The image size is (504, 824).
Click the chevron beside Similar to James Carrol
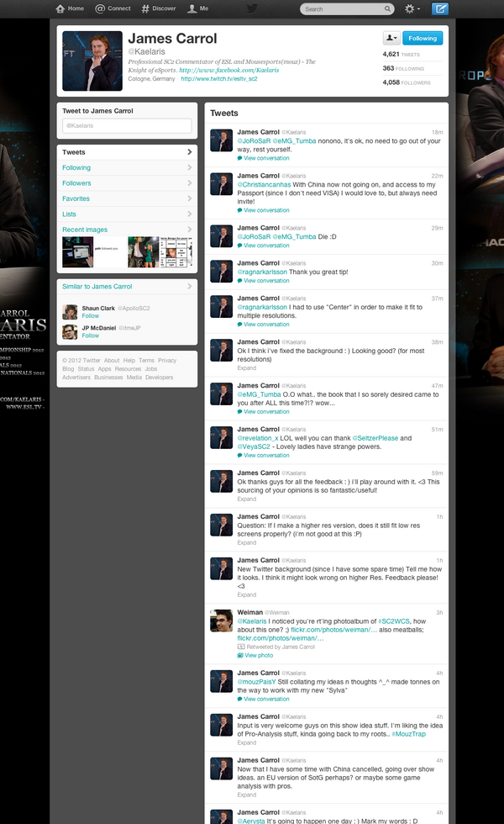pyautogui.click(x=190, y=287)
